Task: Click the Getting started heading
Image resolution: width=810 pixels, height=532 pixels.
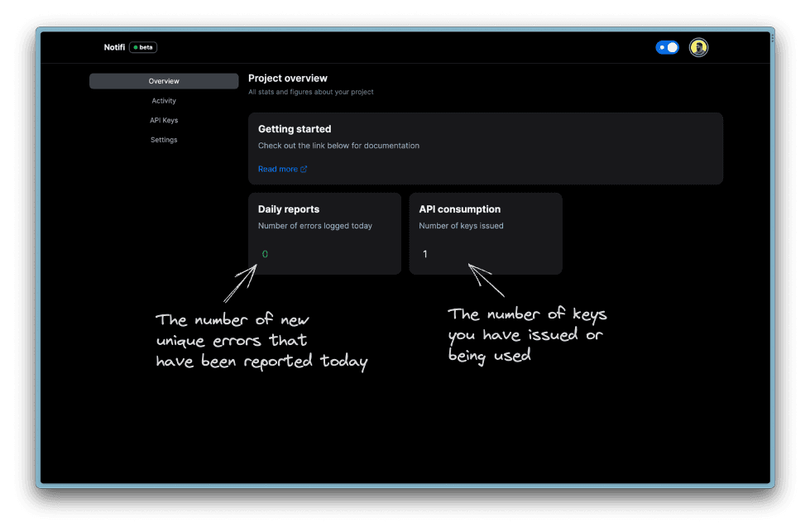Action: point(295,129)
